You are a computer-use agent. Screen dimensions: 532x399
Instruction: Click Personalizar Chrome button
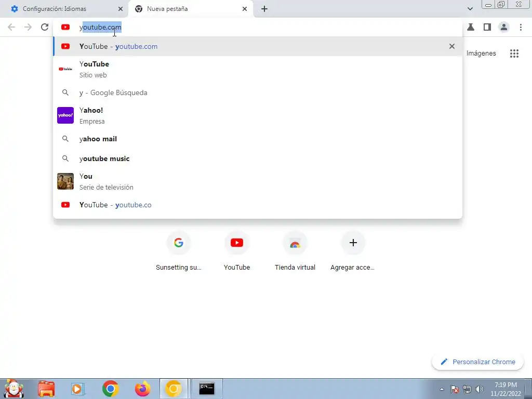click(x=478, y=362)
